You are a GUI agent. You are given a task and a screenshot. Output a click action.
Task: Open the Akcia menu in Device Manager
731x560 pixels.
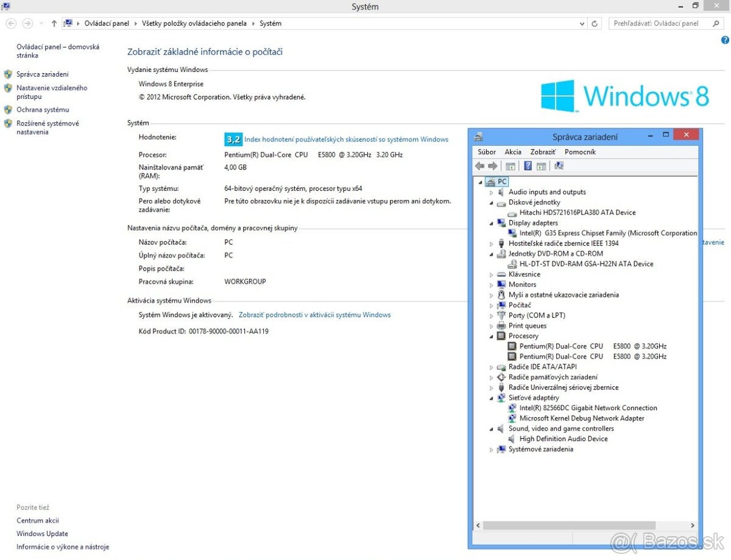(x=512, y=151)
